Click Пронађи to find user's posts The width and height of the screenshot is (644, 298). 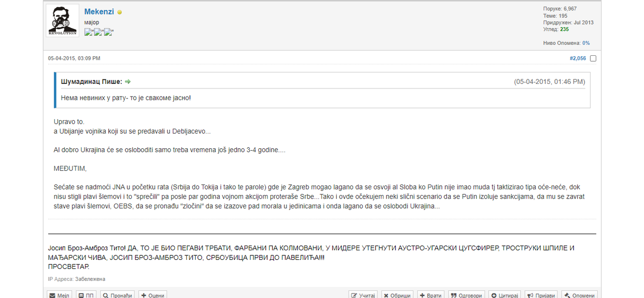[117, 295]
